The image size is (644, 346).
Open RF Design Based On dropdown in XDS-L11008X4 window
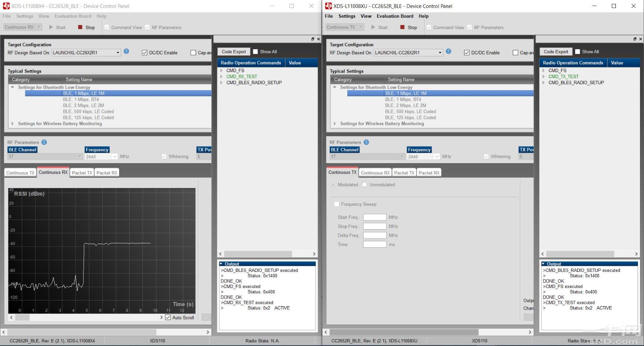coord(118,53)
